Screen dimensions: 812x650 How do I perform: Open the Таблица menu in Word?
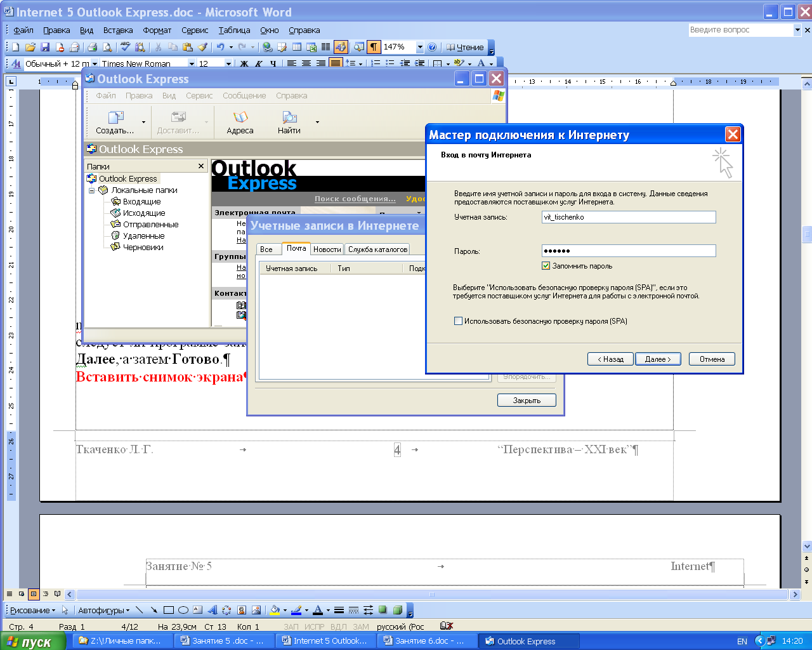234,30
